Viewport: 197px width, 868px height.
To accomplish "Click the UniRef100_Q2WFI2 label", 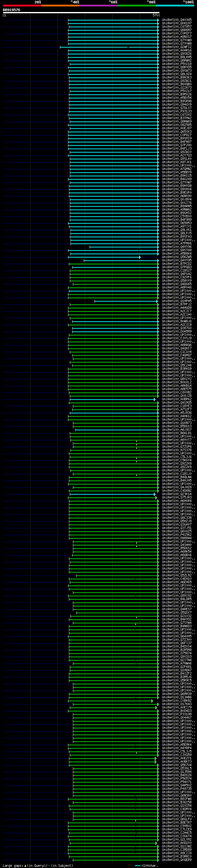I will (x=177, y=47).
